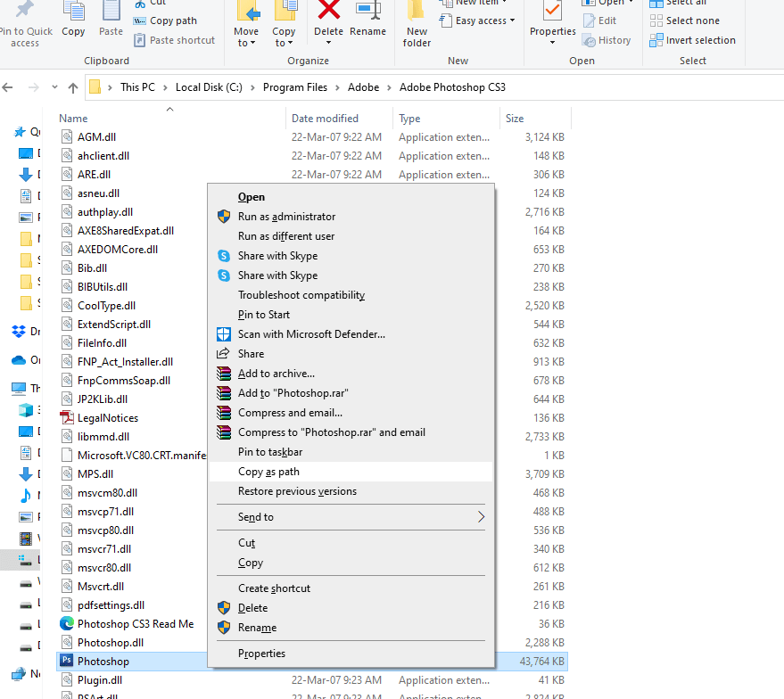Select the Photoshop CS3 Read Me file icon
Viewport: 784px width, 699px height.
point(67,624)
